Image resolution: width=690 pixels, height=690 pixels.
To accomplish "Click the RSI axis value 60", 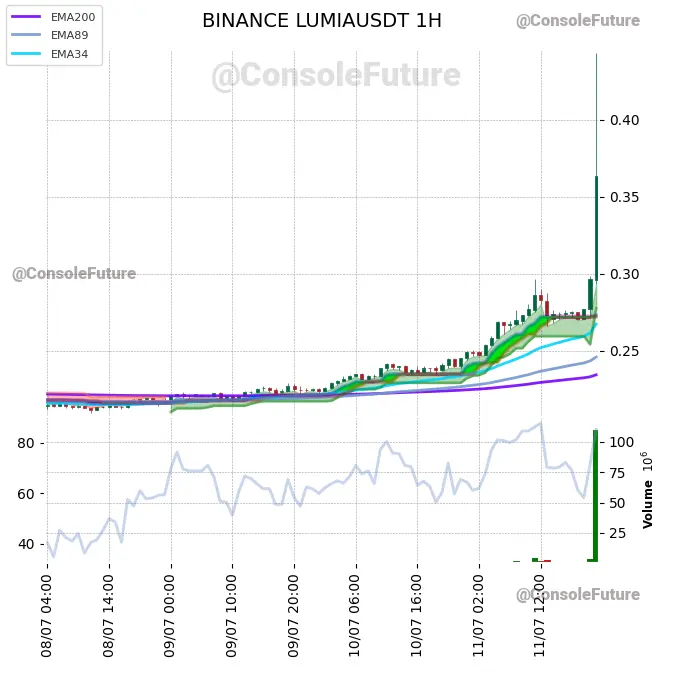I will (26, 494).
